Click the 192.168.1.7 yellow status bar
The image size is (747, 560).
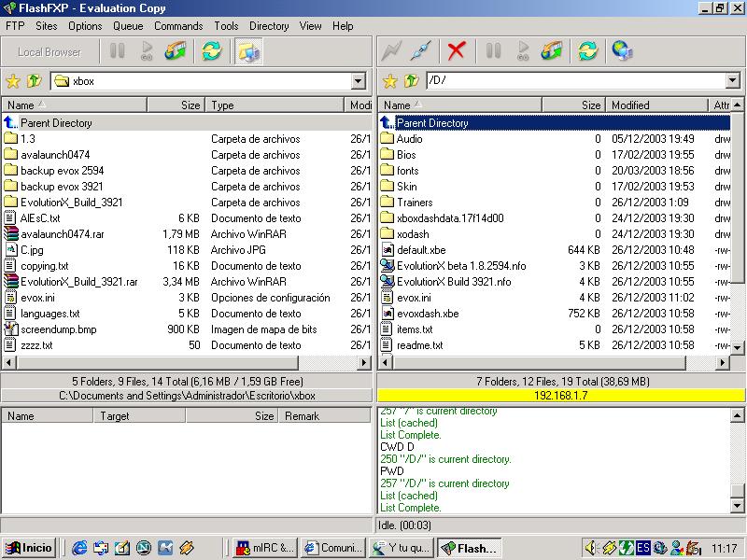[561, 395]
